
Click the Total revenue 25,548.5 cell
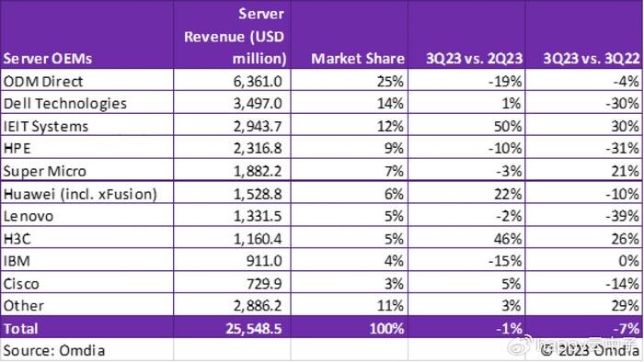click(x=232, y=328)
